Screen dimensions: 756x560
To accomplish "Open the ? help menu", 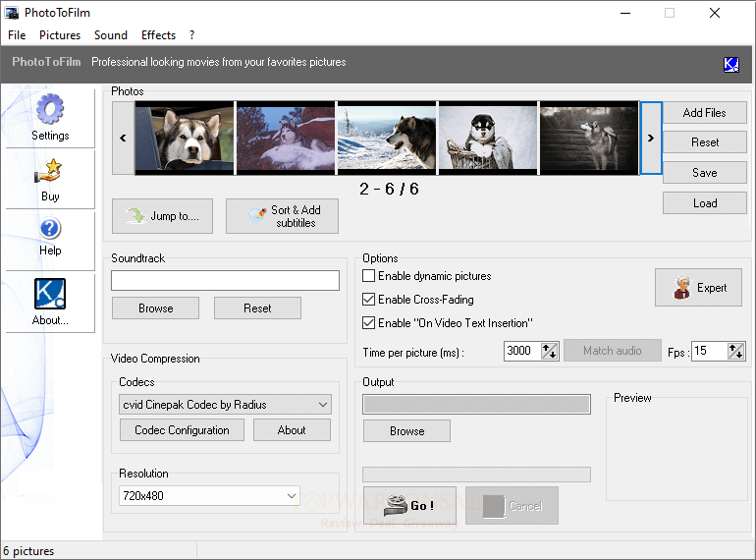I will (x=191, y=35).
